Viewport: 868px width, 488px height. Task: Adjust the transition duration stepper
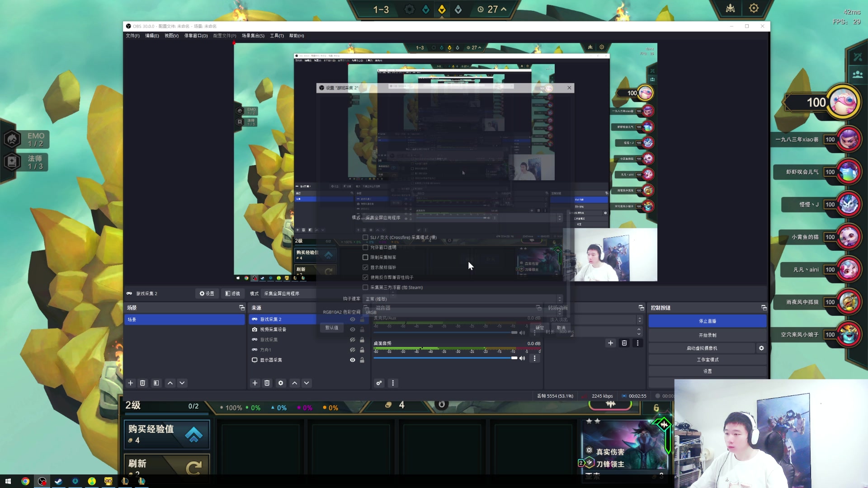(639, 332)
